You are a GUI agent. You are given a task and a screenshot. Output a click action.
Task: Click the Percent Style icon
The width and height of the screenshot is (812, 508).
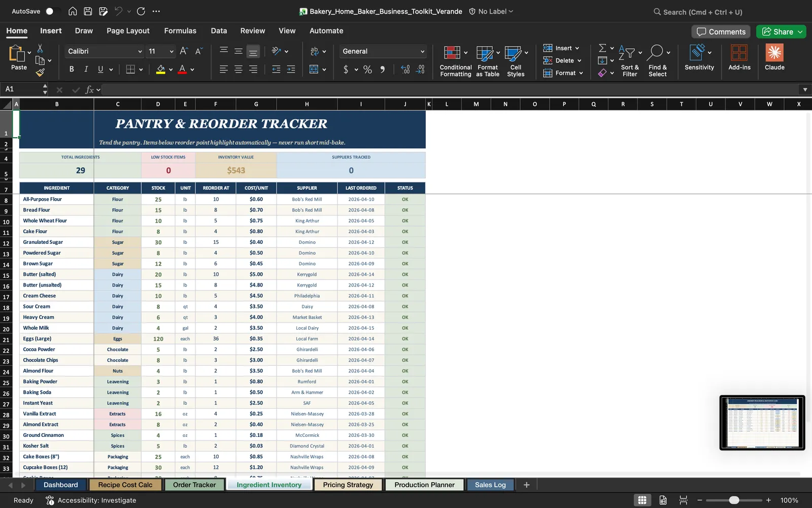[367, 69]
